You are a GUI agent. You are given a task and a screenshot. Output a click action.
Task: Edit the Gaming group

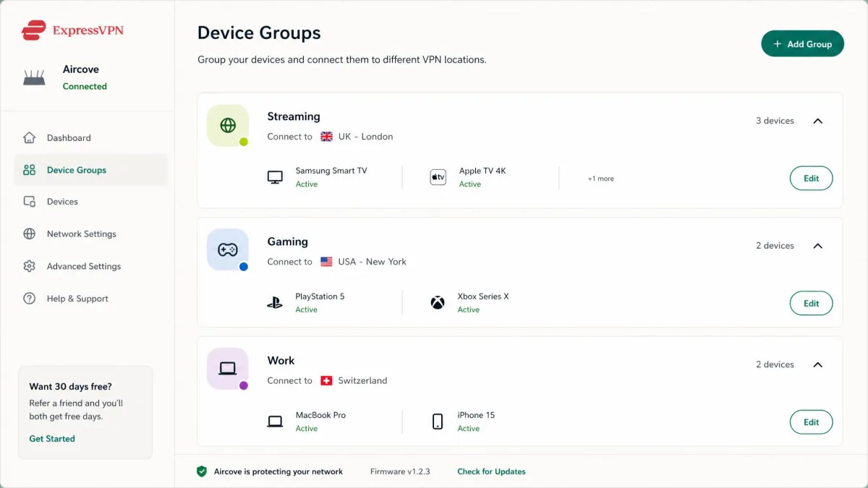[811, 304]
